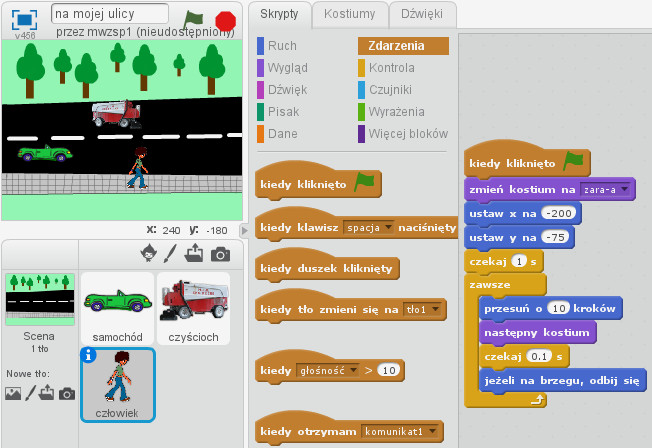Select człowiek sprite thumbnail
This screenshot has width=652, height=448.
click(x=118, y=385)
